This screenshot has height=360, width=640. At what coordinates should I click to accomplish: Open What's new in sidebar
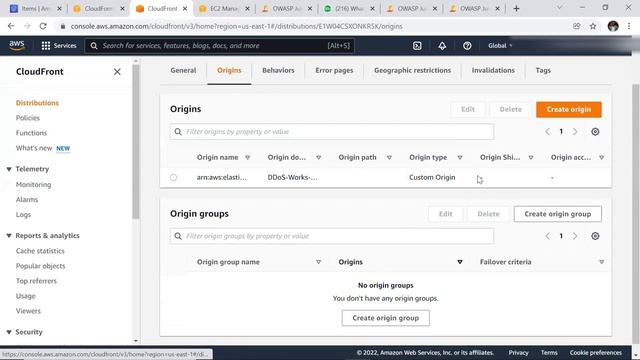coord(34,148)
